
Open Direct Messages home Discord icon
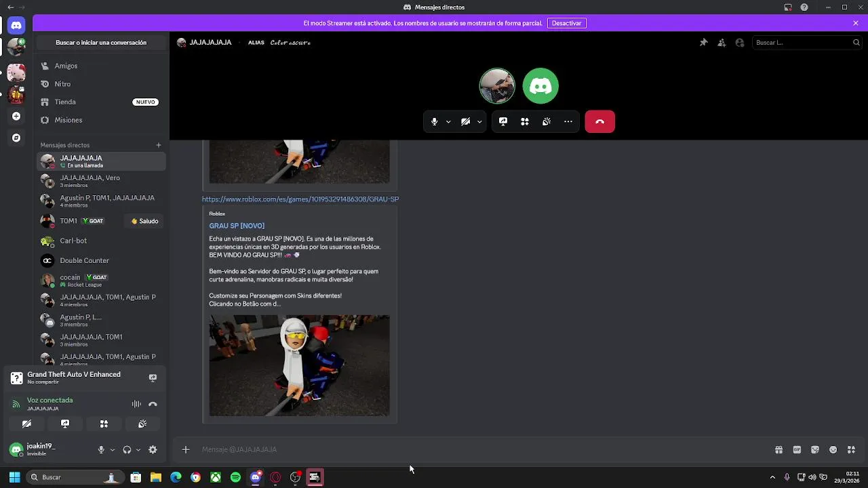[x=16, y=25]
